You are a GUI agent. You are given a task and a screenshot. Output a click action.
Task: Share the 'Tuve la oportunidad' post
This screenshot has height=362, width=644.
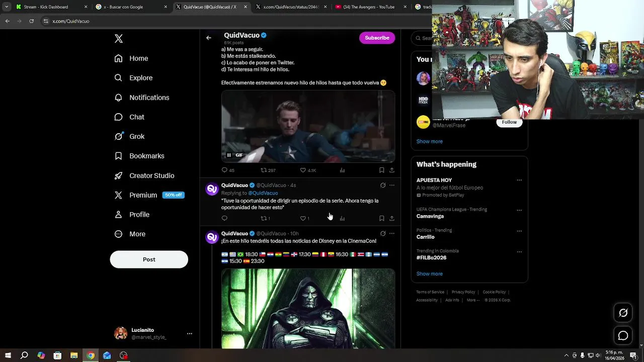click(x=392, y=218)
